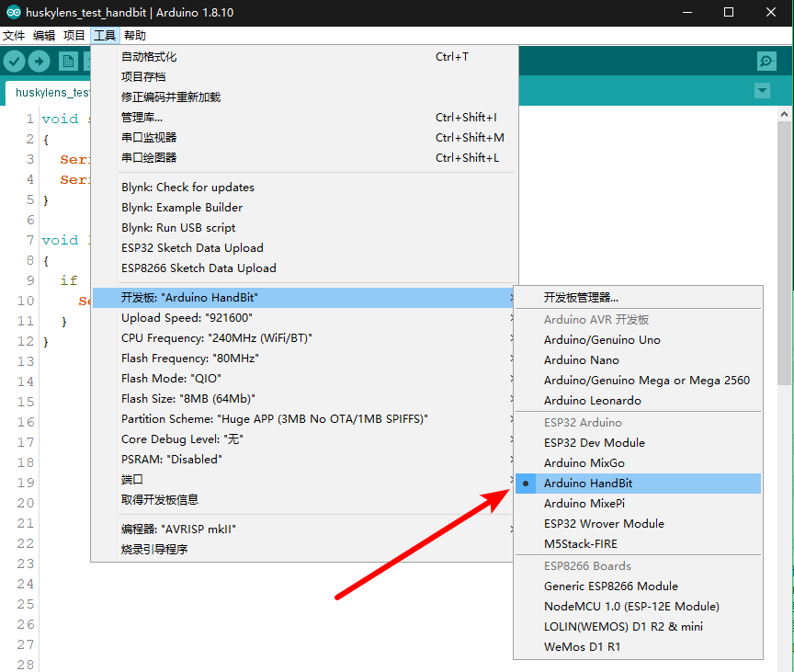
Task: Click Blynk: Check for updates
Action: (x=304, y=188)
